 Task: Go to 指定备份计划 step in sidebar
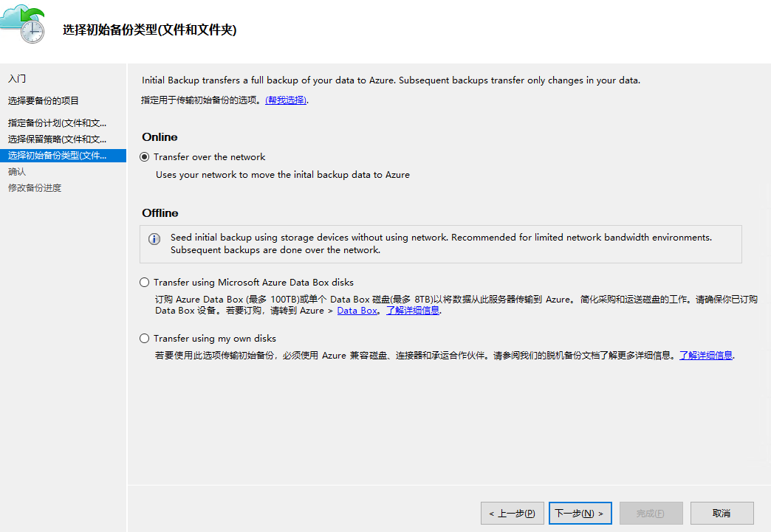pos(57,122)
